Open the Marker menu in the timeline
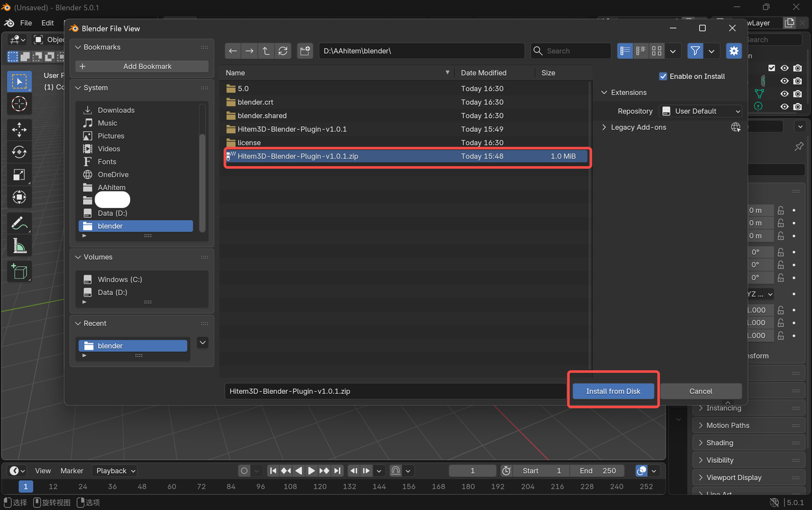 (x=72, y=471)
